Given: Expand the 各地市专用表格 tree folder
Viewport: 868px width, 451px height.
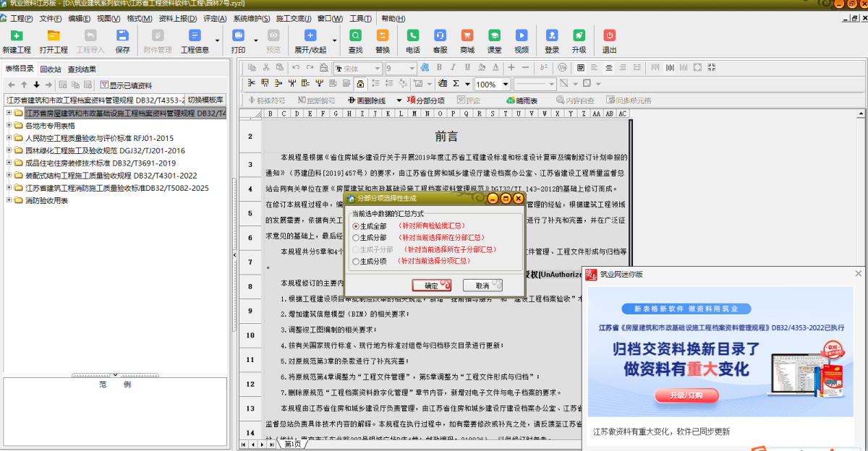Looking at the screenshot, I should tap(9, 125).
